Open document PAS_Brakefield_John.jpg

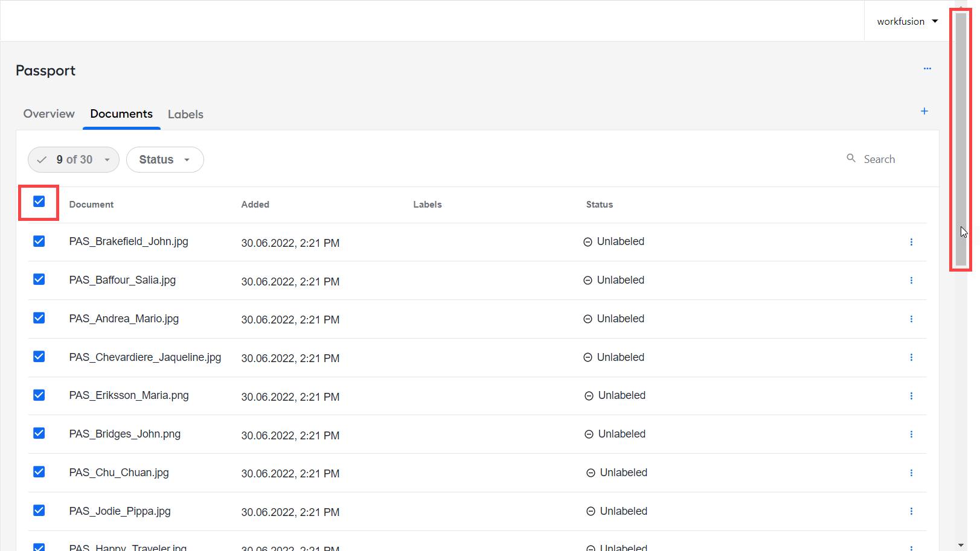coord(129,241)
